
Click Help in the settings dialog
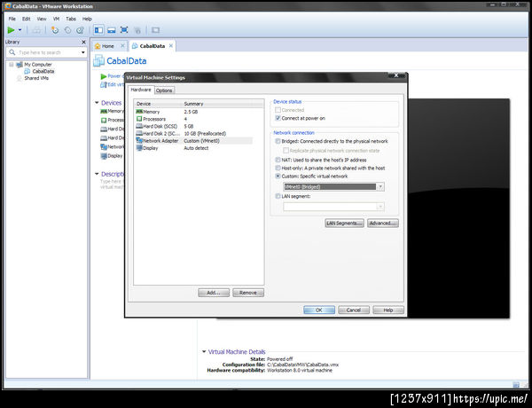pos(388,310)
